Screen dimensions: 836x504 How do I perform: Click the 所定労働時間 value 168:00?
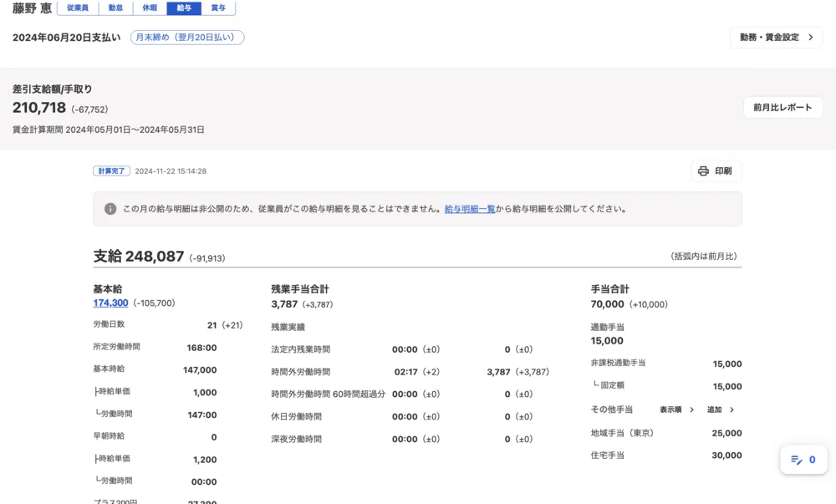(x=201, y=348)
